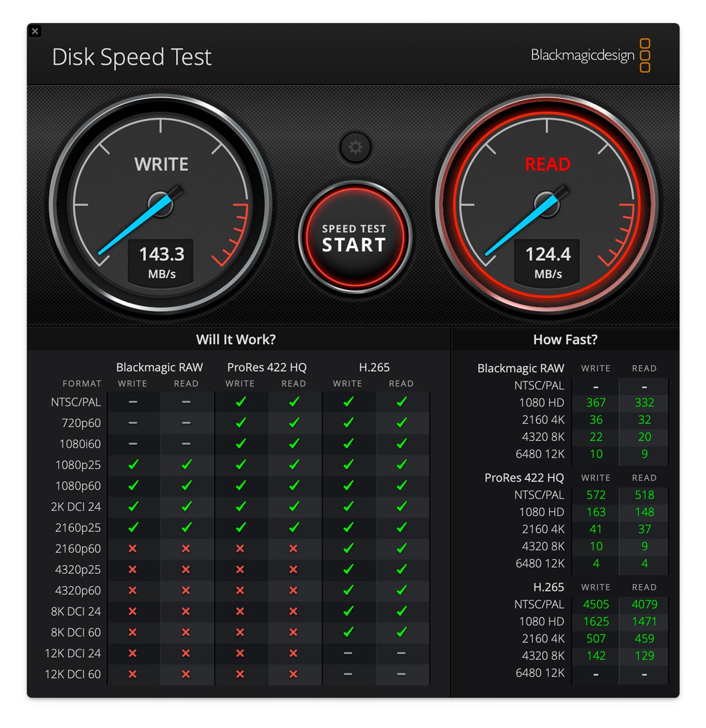The image size is (706, 728).
Task: Click H.265 1080 HD write value 1625
Action: click(596, 621)
